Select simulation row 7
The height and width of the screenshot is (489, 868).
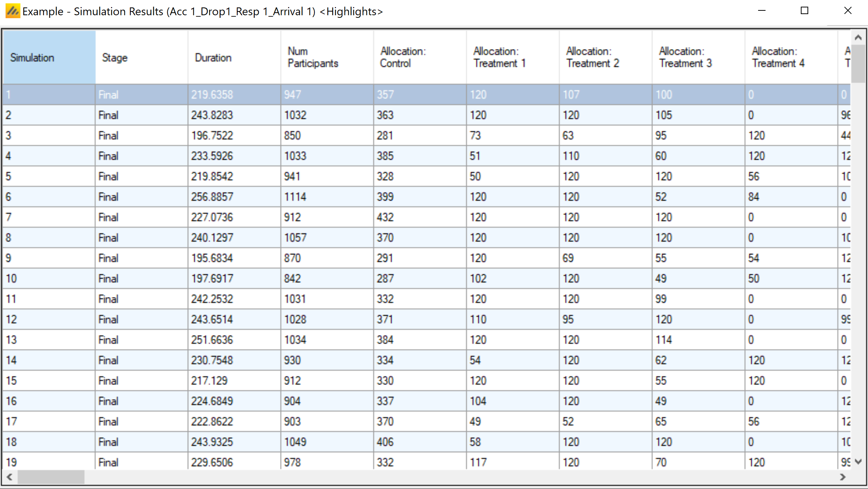tap(48, 217)
